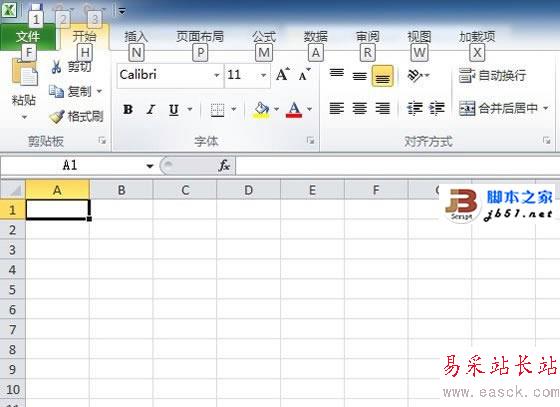Screen dimensions: 560x407
Task: Toggle middle vertical alignment
Action: point(359,75)
